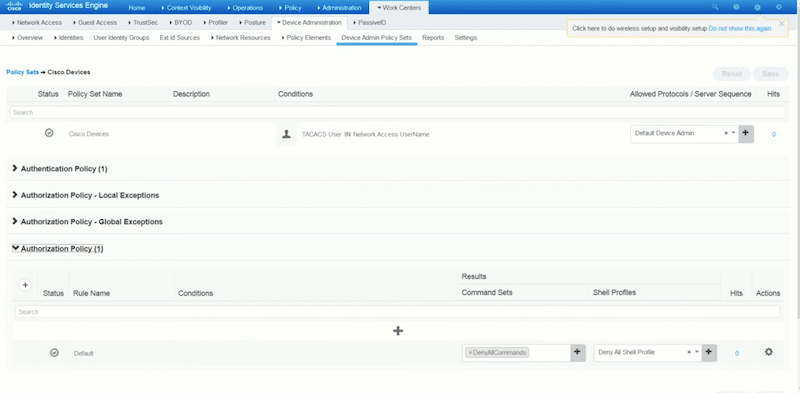The height and width of the screenshot is (393, 800).
Task: Click the Default rule name
Action: coord(84,353)
